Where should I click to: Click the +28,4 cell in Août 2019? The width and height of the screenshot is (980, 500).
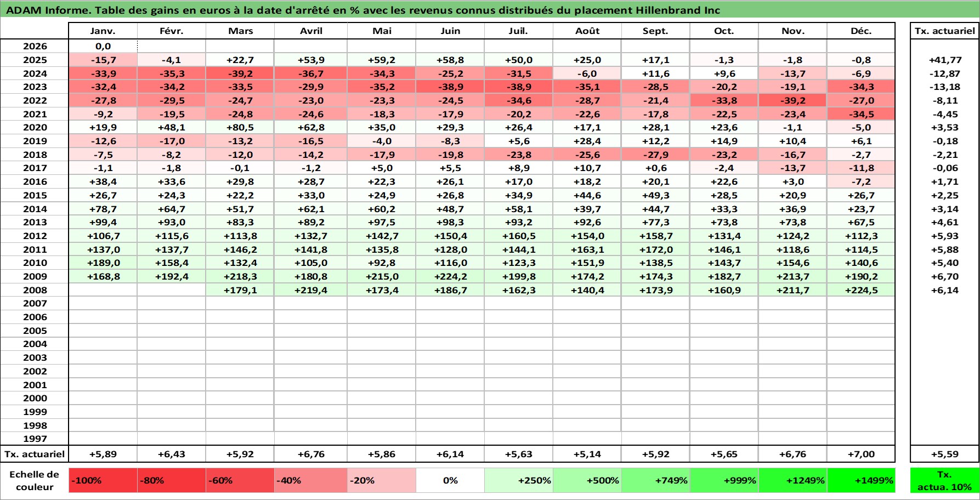point(587,141)
